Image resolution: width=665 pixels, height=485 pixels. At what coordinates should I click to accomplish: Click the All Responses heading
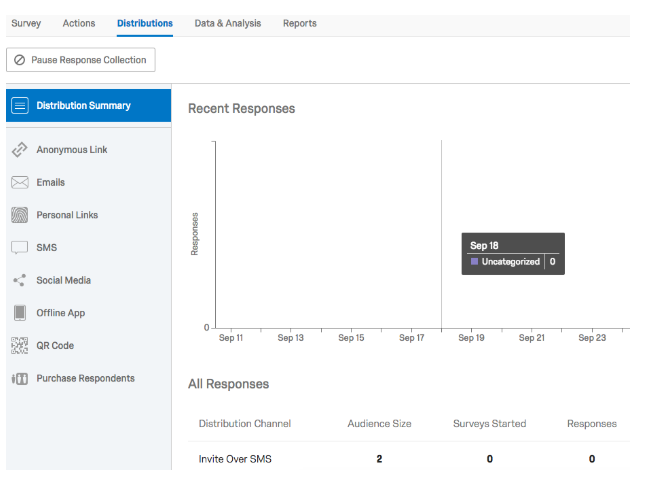(228, 384)
